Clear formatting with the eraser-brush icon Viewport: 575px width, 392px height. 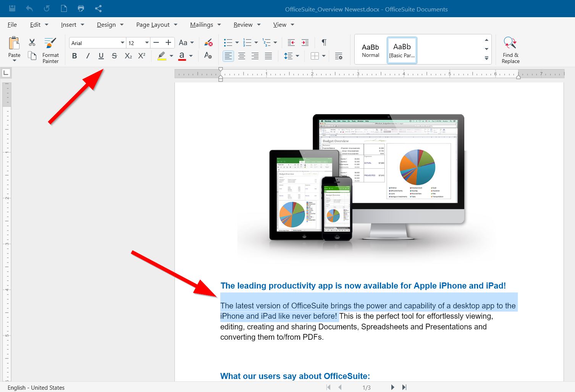tap(208, 42)
